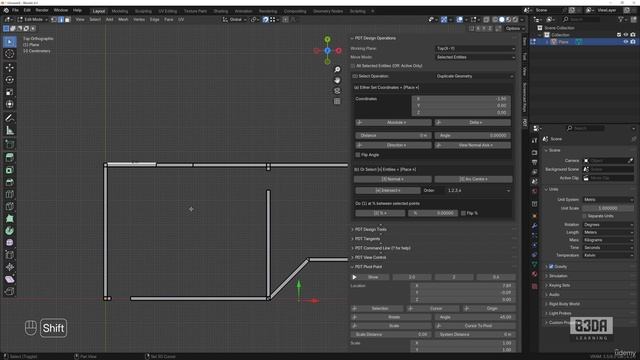Viewport: 640px width, 360px height.
Task: Open the Mesh menu in viewport header
Action: click(123, 19)
